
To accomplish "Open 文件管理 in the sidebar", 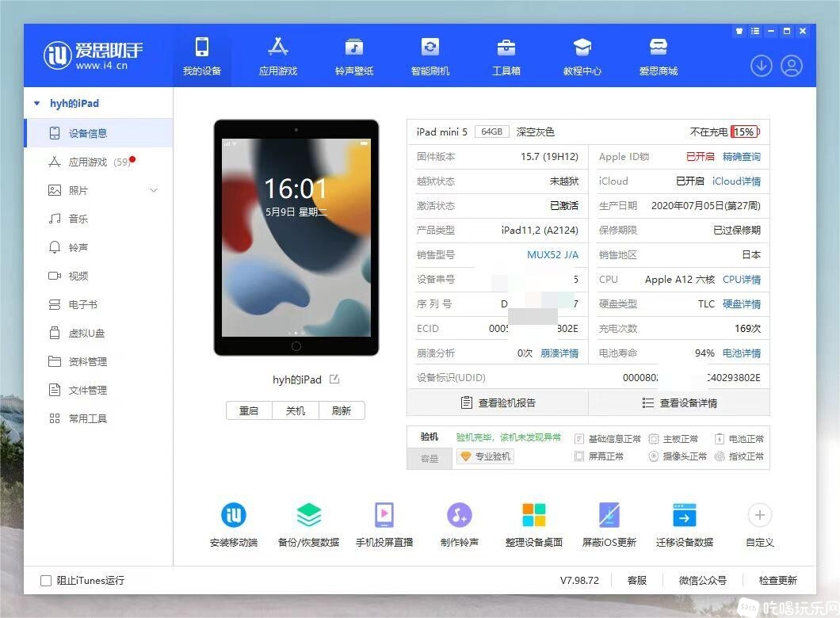I will pyautogui.click(x=98, y=390).
